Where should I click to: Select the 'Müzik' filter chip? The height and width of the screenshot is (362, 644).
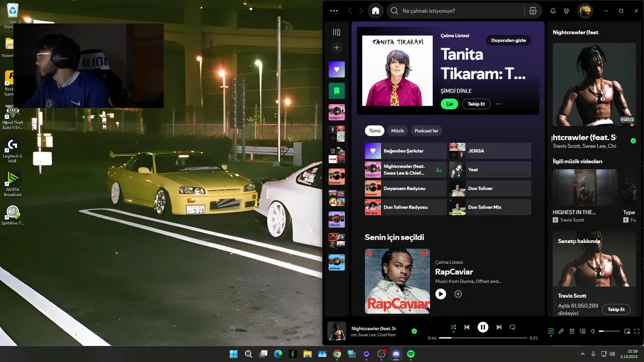pyautogui.click(x=397, y=131)
